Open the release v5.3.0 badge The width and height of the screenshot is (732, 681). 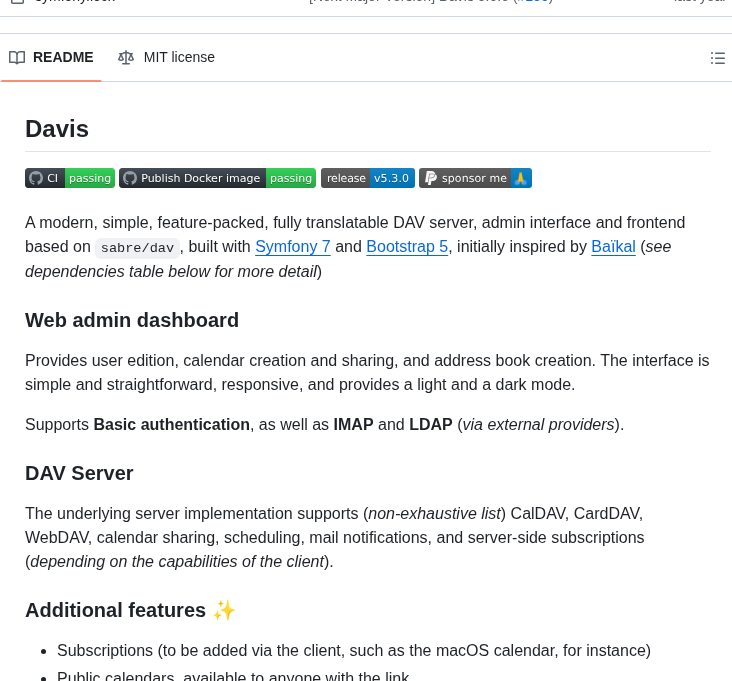pyautogui.click(x=368, y=178)
